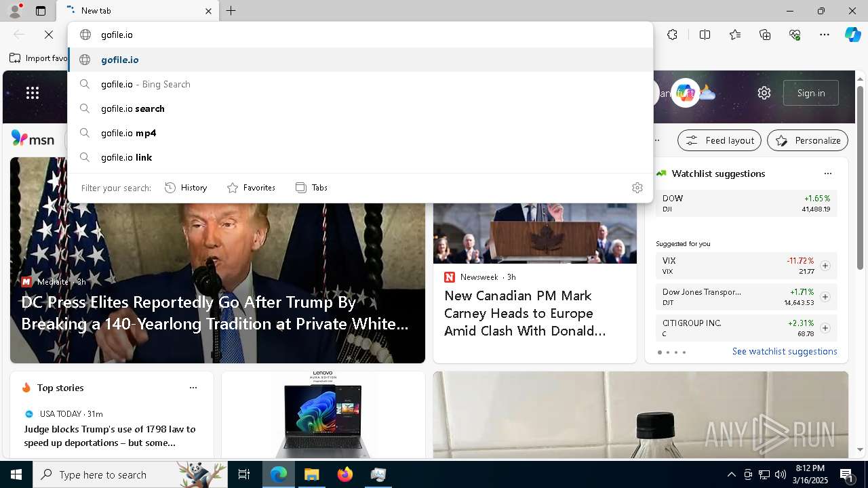Screen dimensions: 868x488
Task: Choose gofile.io Bing Search suggestion
Action: point(360,84)
